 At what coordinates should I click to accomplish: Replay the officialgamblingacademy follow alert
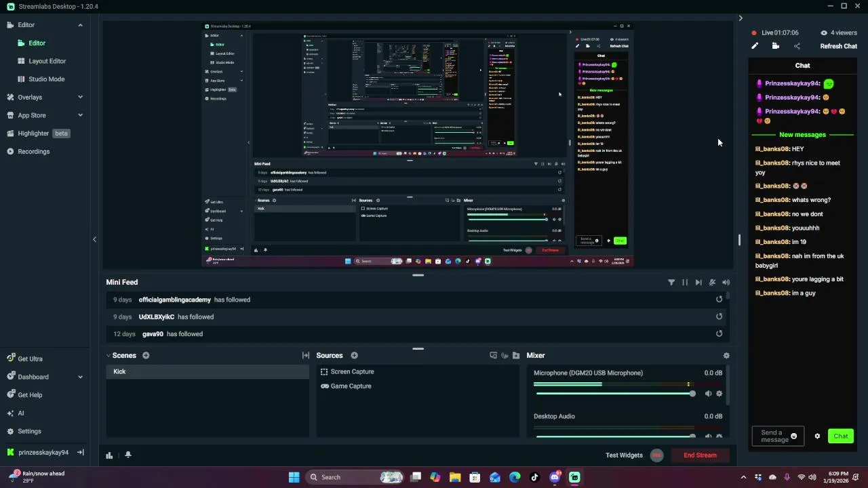coord(719,300)
